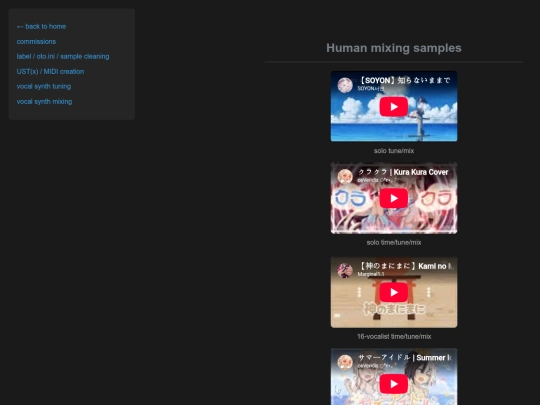Select the '16-vocalist time/tune/mix' caption
Viewport: 540px width, 405px height.
pyautogui.click(x=394, y=336)
